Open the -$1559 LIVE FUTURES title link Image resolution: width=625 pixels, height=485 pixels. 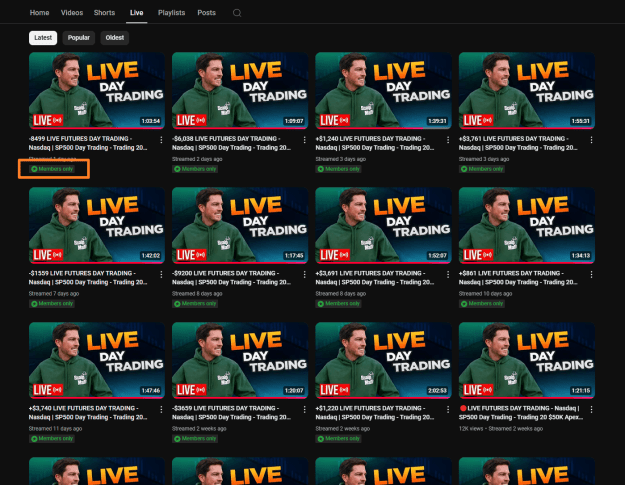[88, 278]
